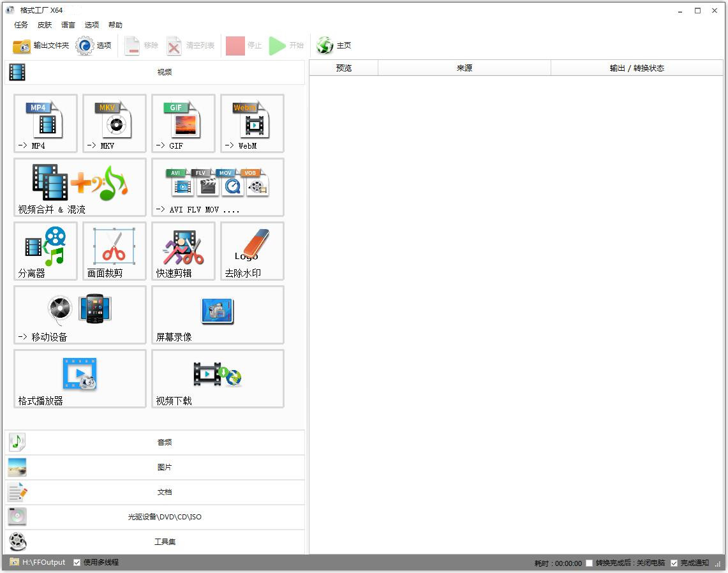
Task: Enable 转换完成后：关闭电脑 shutdown checkbox
Action: tap(589, 563)
